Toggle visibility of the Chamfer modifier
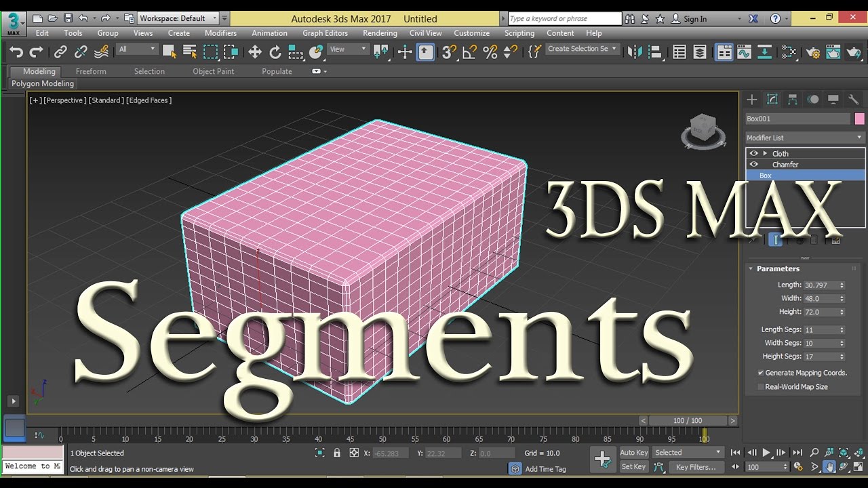 click(x=753, y=164)
